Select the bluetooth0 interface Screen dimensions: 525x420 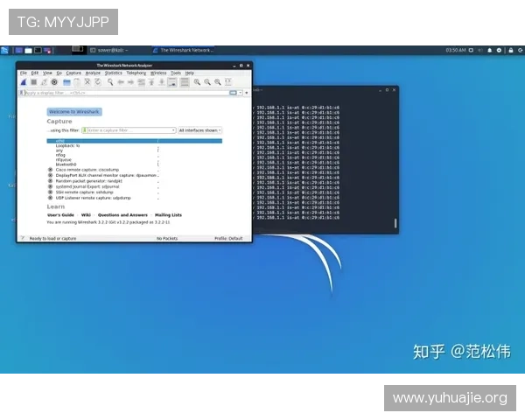(x=66, y=164)
